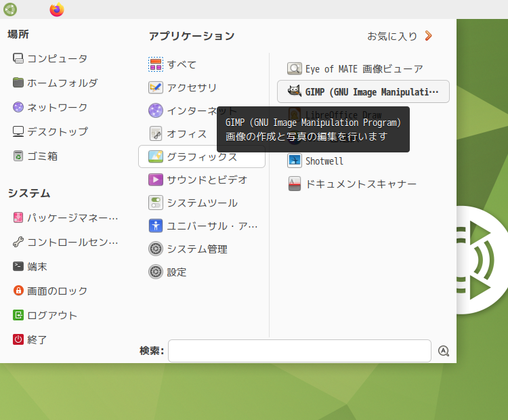Select the アクセサリ category
The width and height of the screenshot is (508, 420).
pyautogui.click(x=192, y=87)
